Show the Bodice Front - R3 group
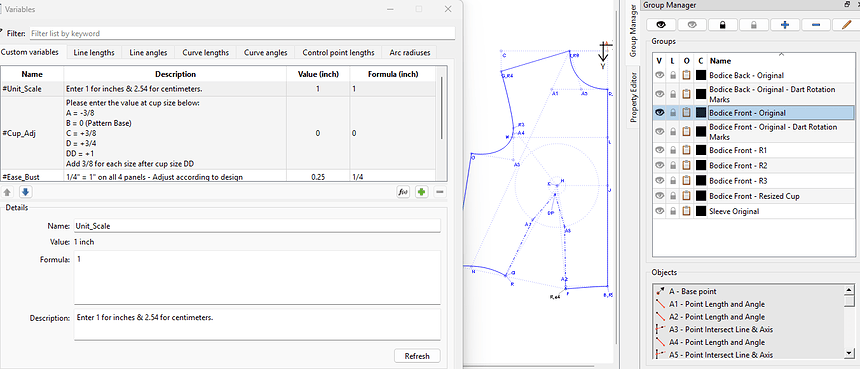Viewport: 860px width, 369px height. point(660,180)
